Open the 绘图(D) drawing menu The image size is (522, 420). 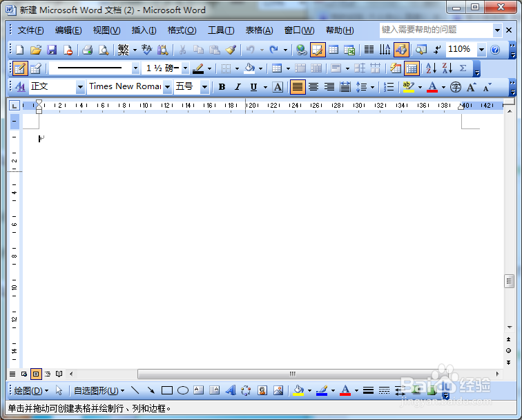(31, 390)
